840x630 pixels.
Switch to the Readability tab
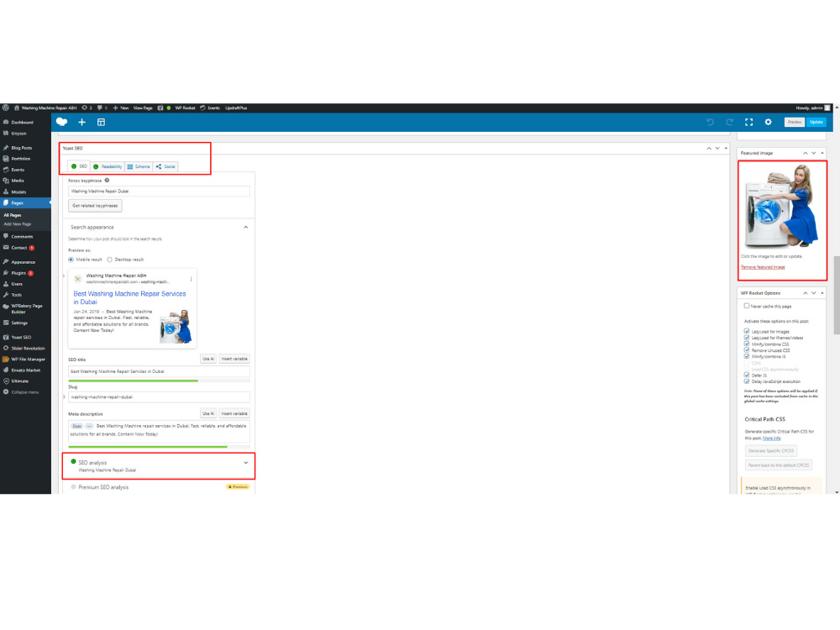(108, 166)
